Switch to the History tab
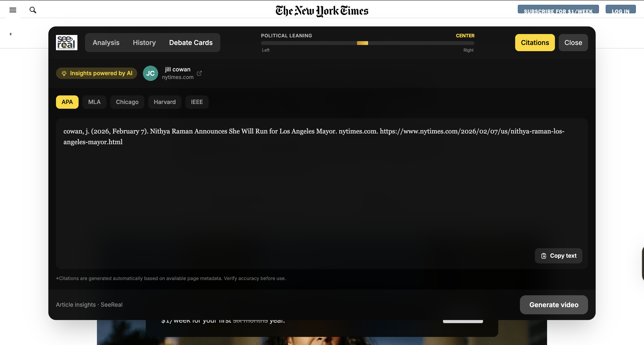This screenshot has width=644, height=345. click(144, 43)
